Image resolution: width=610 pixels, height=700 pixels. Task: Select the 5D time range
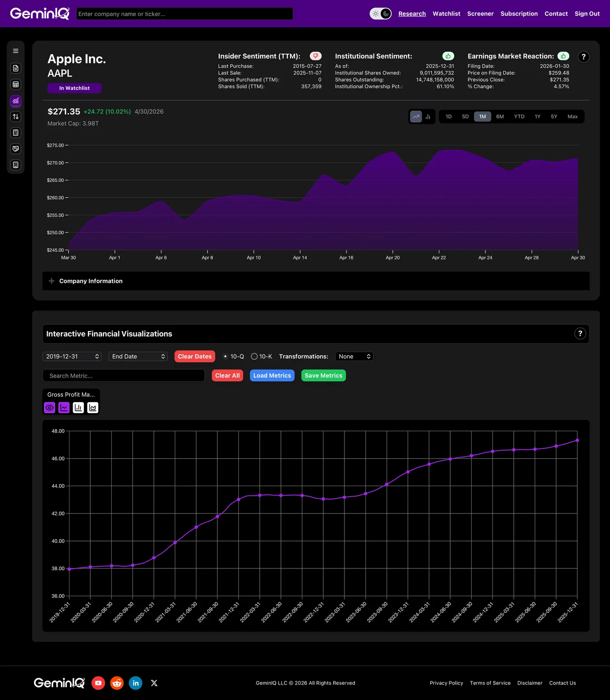(x=465, y=117)
